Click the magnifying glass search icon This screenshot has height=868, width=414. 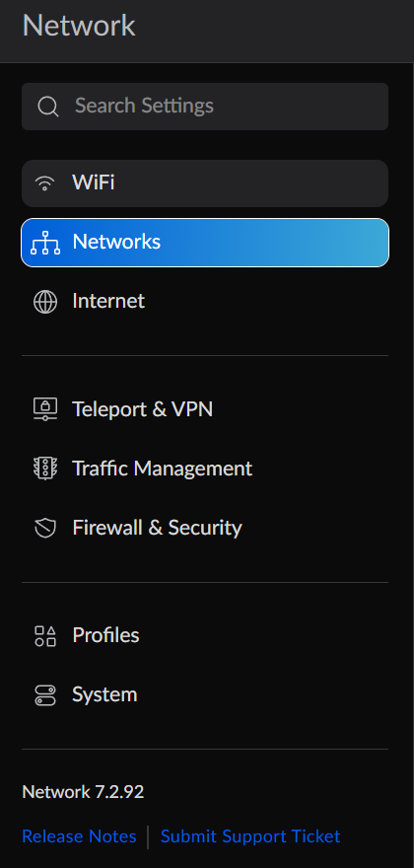[48, 107]
